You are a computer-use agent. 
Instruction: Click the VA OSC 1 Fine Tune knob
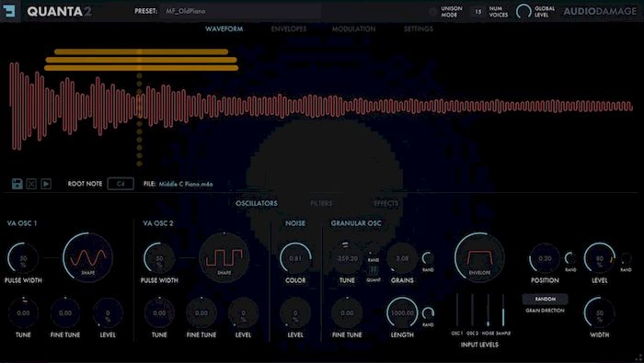pyautogui.click(x=65, y=312)
